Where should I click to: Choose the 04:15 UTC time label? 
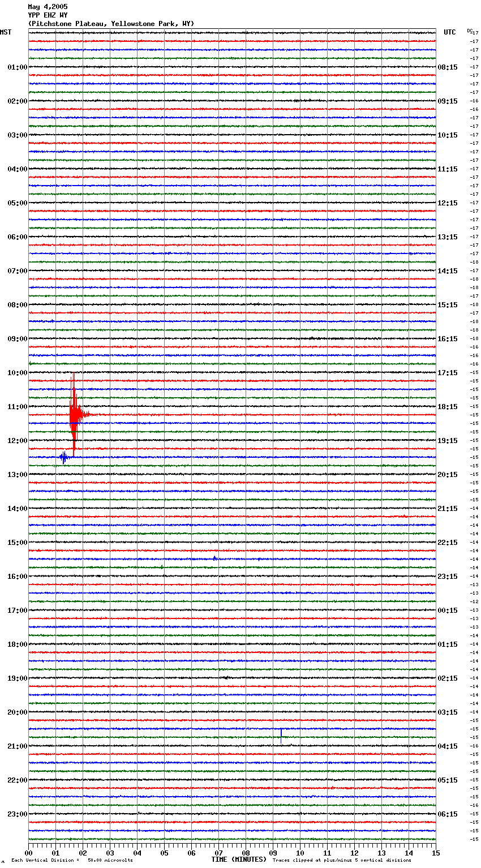coord(448,746)
